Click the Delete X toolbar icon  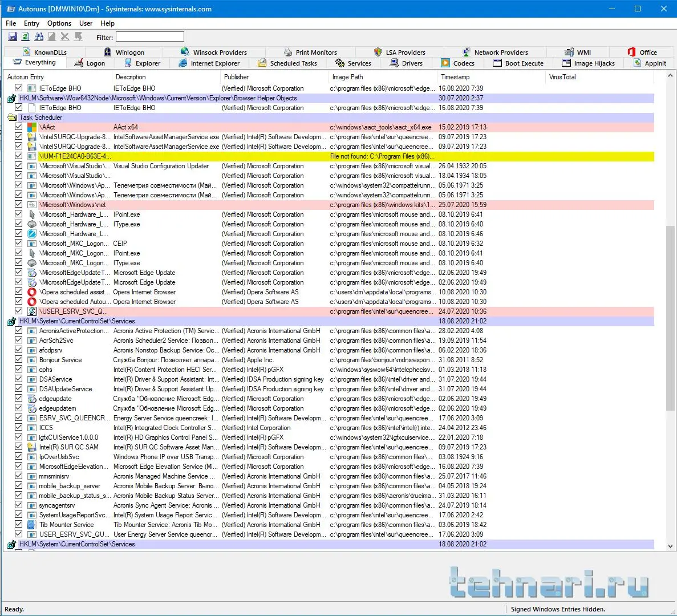tap(65, 37)
